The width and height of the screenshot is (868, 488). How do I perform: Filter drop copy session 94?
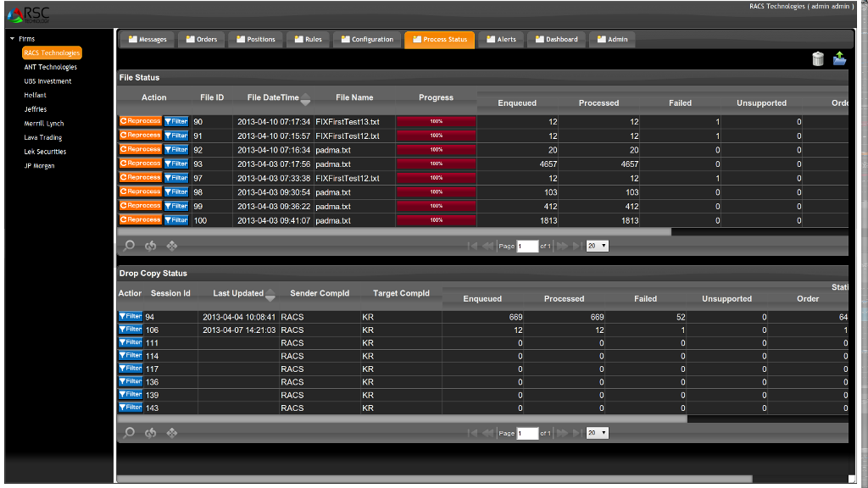[x=130, y=316]
